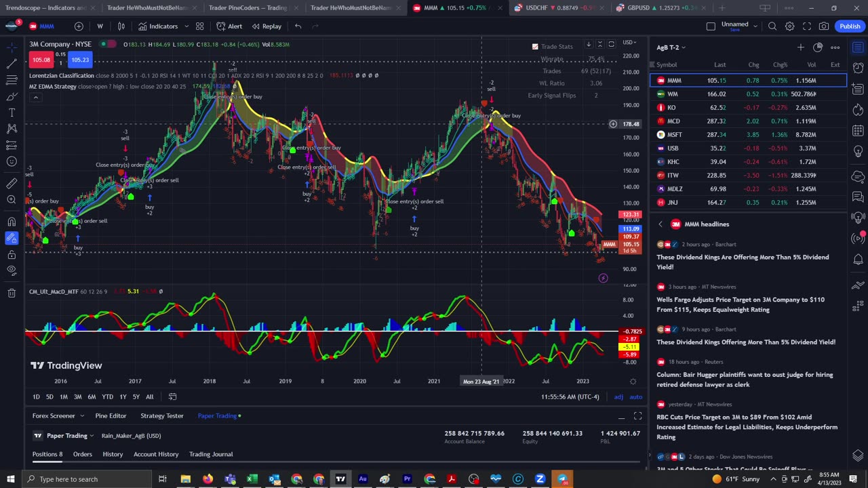Toggle magnet mode in drawing toolbar
The image size is (868, 488).
pos(12,222)
